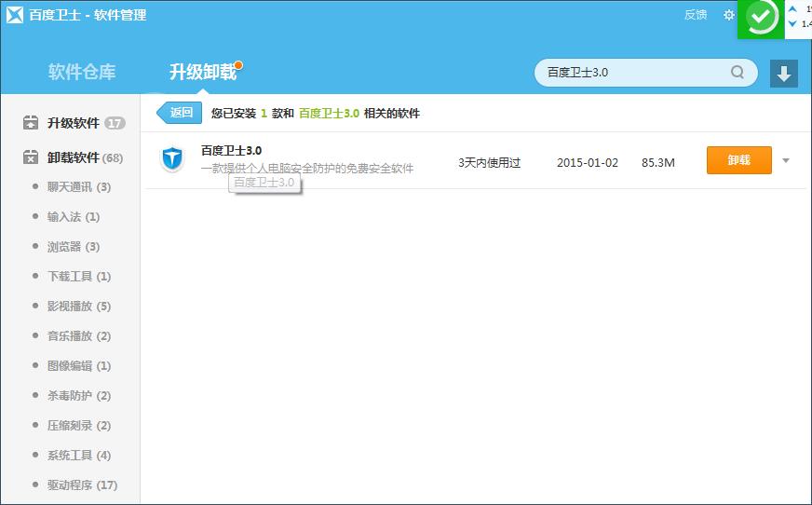The height and width of the screenshot is (505, 812).
Task: Click the title 百度卫士 - 软件管理
Action: tap(88, 15)
